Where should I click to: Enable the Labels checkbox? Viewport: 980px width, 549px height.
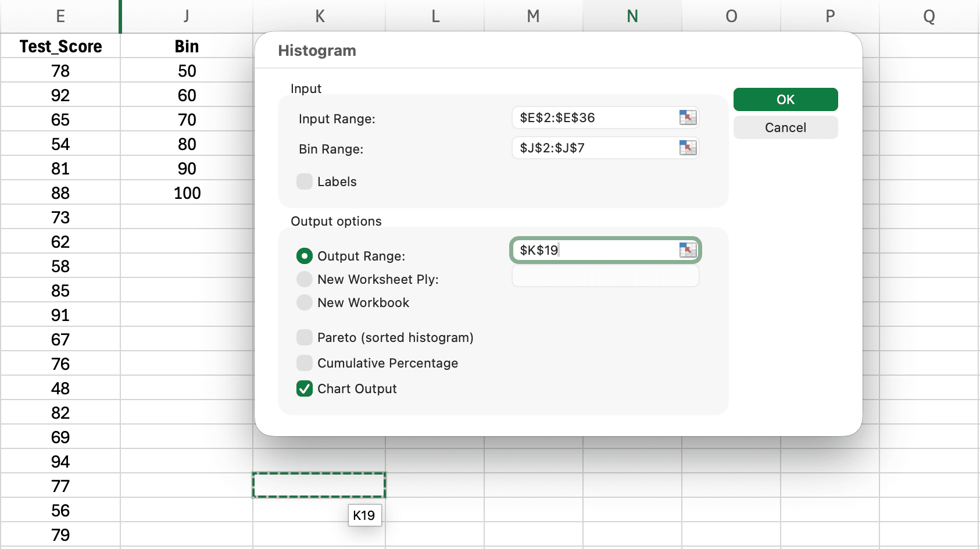pos(304,181)
